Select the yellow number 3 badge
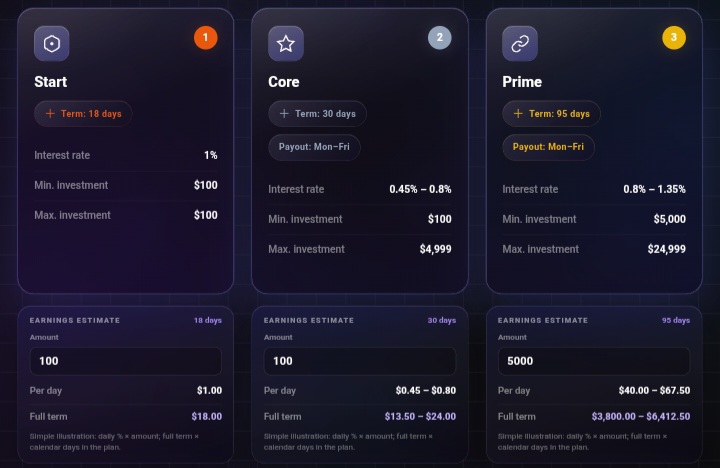This screenshot has height=468, width=720. (674, 38)
